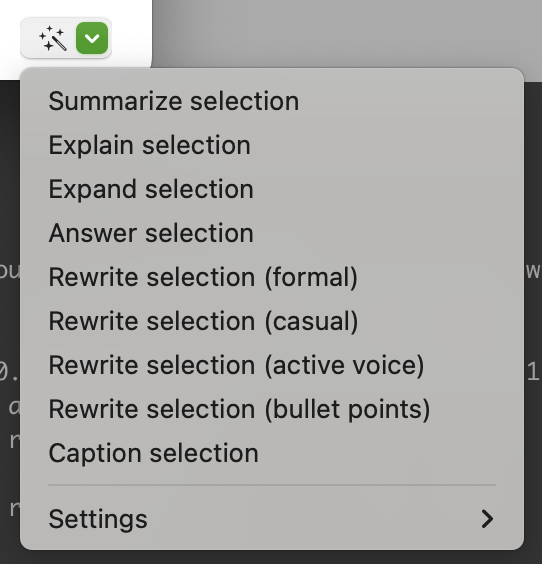Click the magic wand sparkles icon
The image size is (542, 564).
coord(53,38)
